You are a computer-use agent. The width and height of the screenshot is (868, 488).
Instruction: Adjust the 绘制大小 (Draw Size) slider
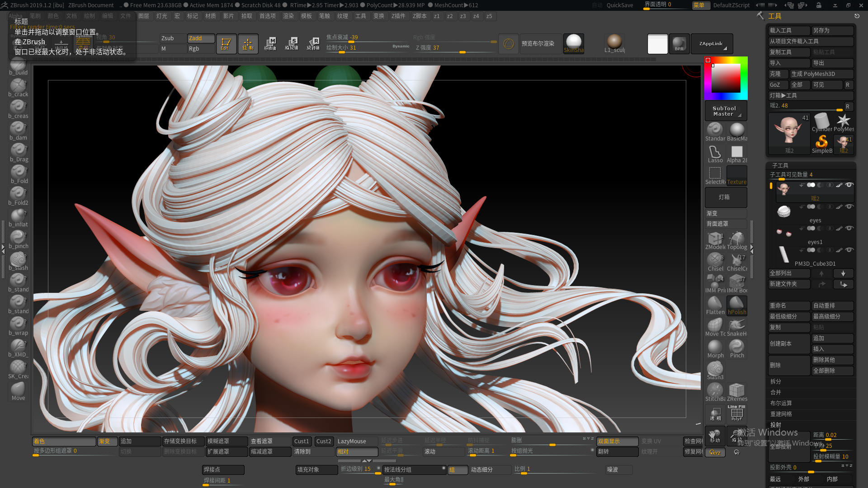pos(368,49)
